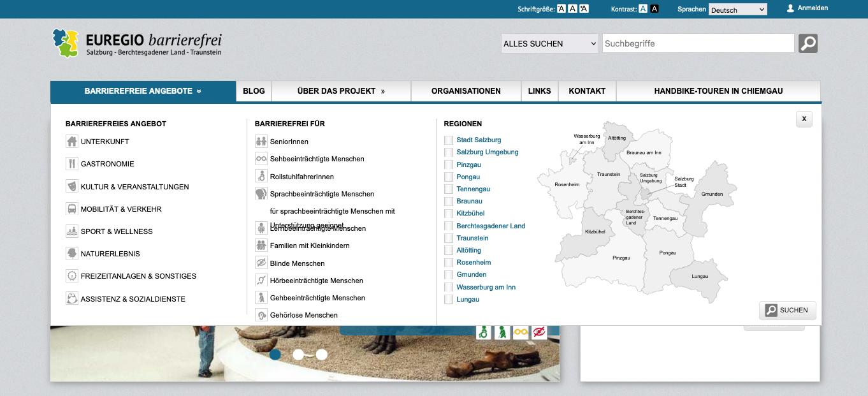Open the Alles Suchen category dropdown
The height and width of the screenshot is (396, 868).
tap(549, 43)
